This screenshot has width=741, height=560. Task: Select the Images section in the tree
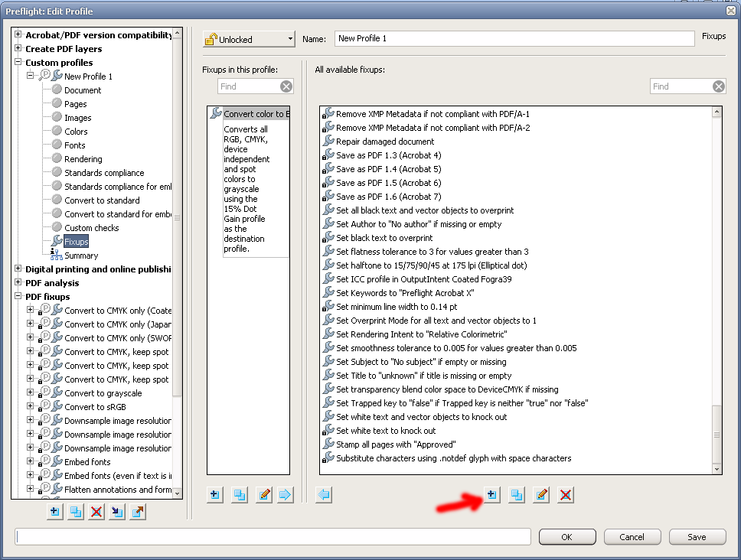coord(78,118)
